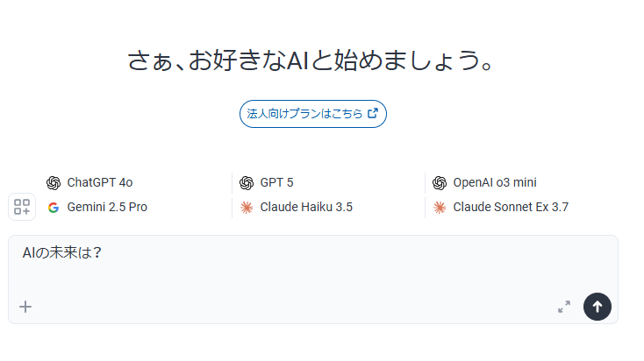Choose GPT 5 as the model
644x361 pixels.
tap(276, 183)
